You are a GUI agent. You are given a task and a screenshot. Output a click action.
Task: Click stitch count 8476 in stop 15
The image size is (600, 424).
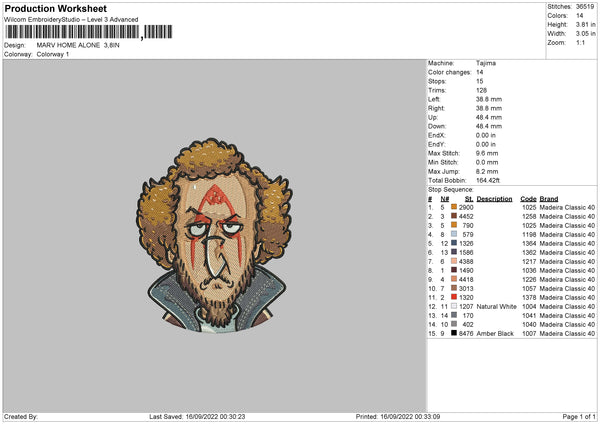(x=466, y=334)
